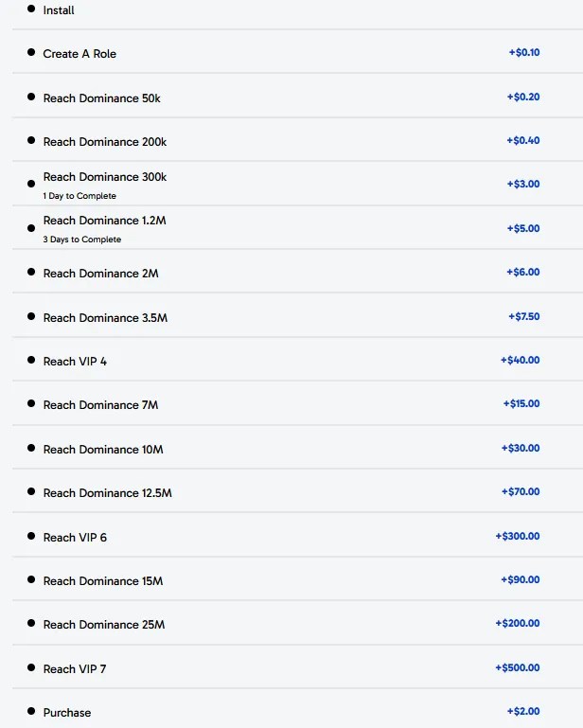Select the bullet beside Reach Dominance 25M

(31, 624)
